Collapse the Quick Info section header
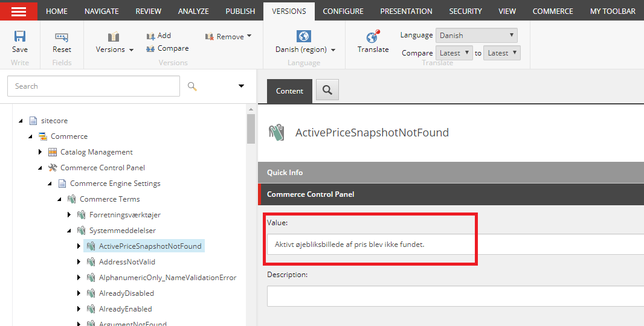 pyautogui.click(x=451, y=173)
